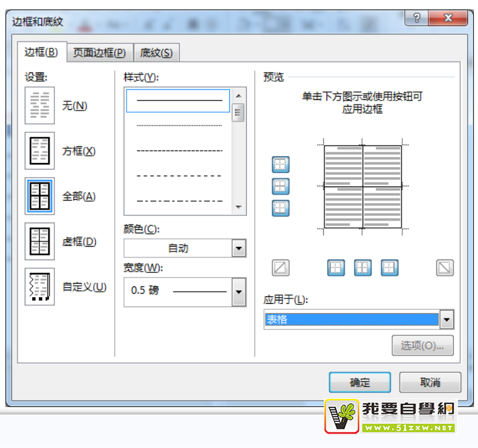Click the 0.5 磅 width value
The width and height of the screenshot is (478, 448).
(x=145, y=290)
